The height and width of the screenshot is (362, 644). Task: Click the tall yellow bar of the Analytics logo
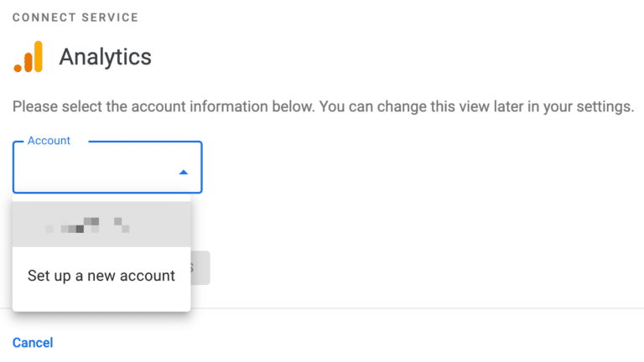pyautogui.click(x=38, y=56)
